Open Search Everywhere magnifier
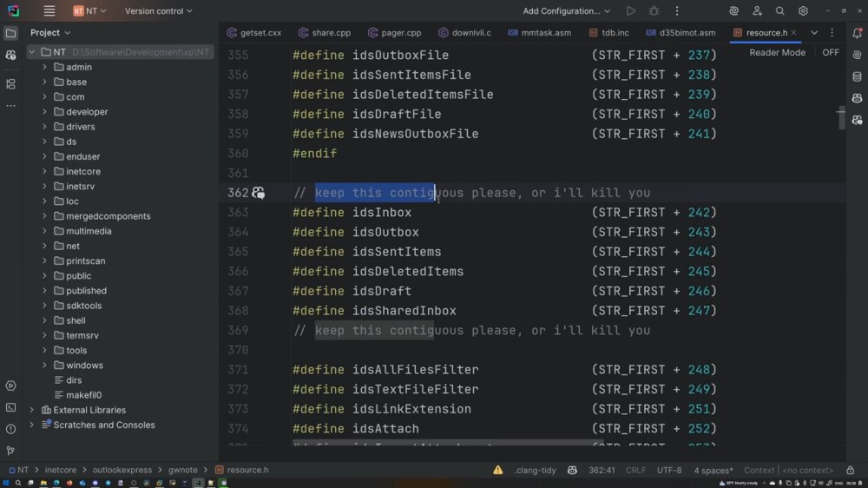The height and width of the screenshot is (488, 868). 779,11
